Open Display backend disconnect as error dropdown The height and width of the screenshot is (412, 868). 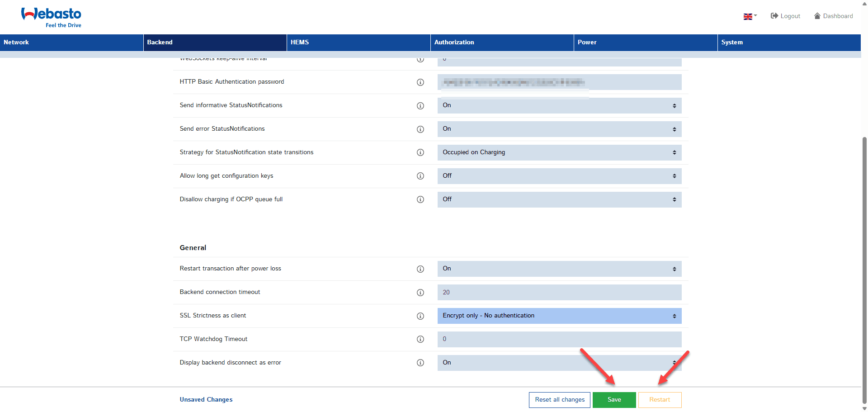tap(559, 363)
